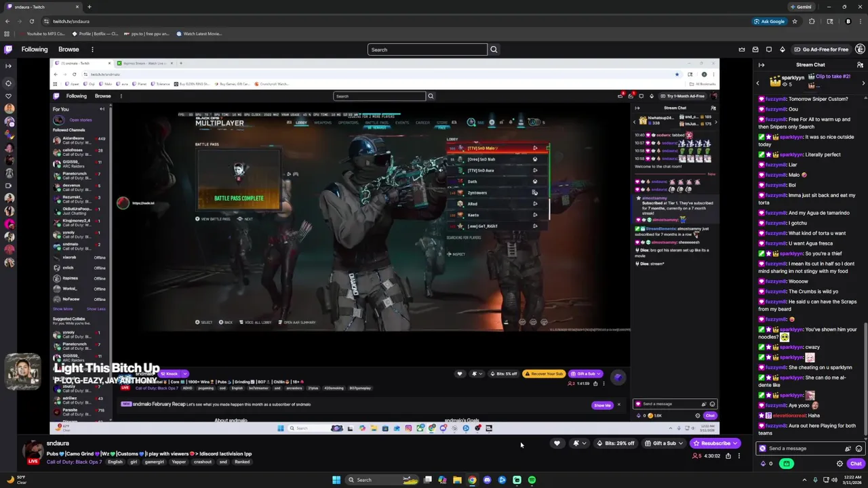868x488 pixels.
Task: Open Chrome extensions puzzle icon
Action: (812, 22)
